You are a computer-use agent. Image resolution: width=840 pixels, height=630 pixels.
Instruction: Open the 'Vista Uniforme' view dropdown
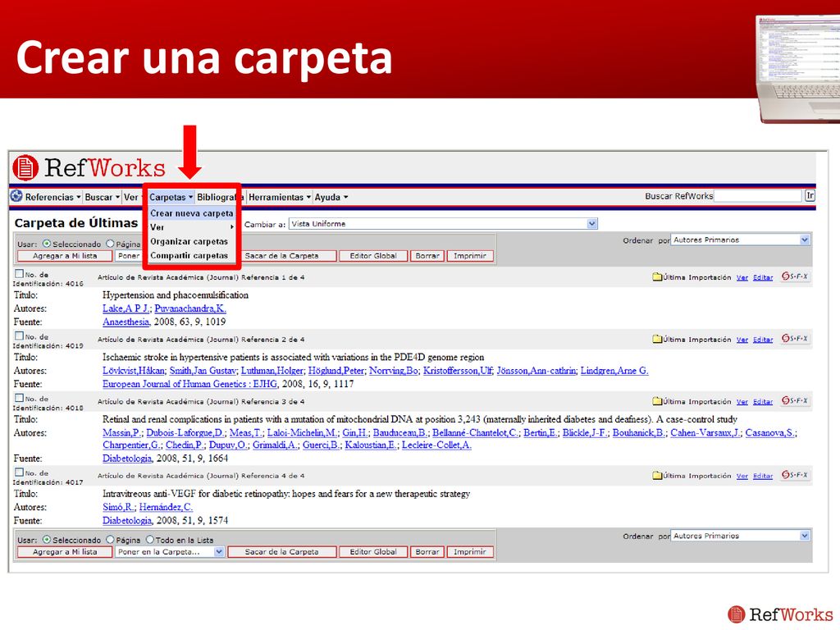click(x=443, y=224)
